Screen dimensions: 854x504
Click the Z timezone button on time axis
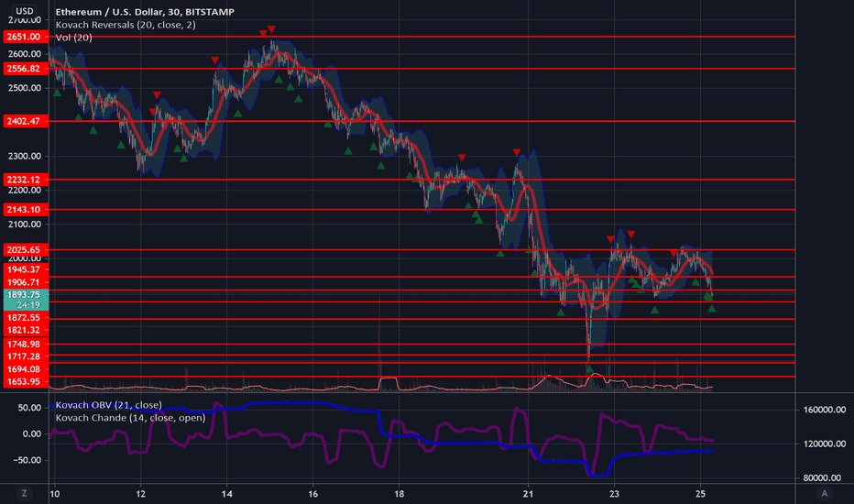pyautogui.click(x=24, y=494)
